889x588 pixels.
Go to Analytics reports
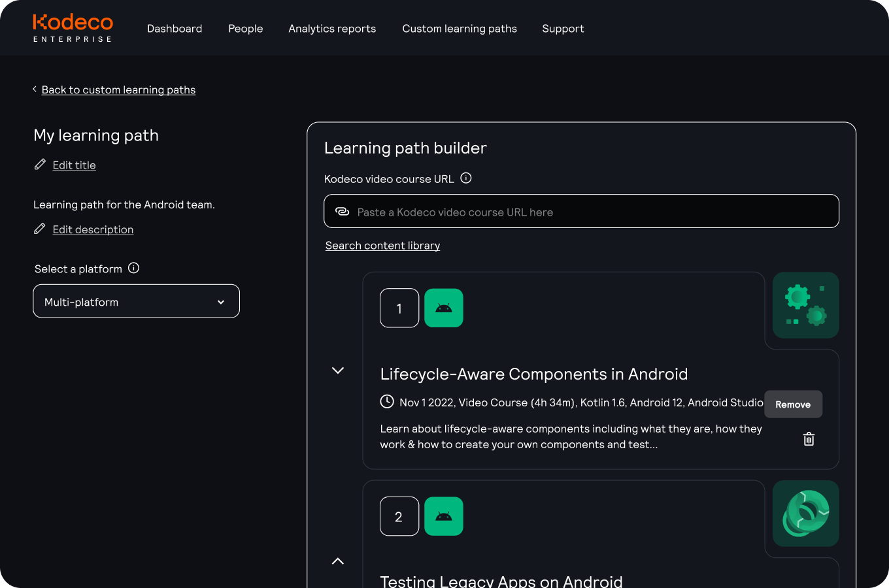tap(332, 29)
